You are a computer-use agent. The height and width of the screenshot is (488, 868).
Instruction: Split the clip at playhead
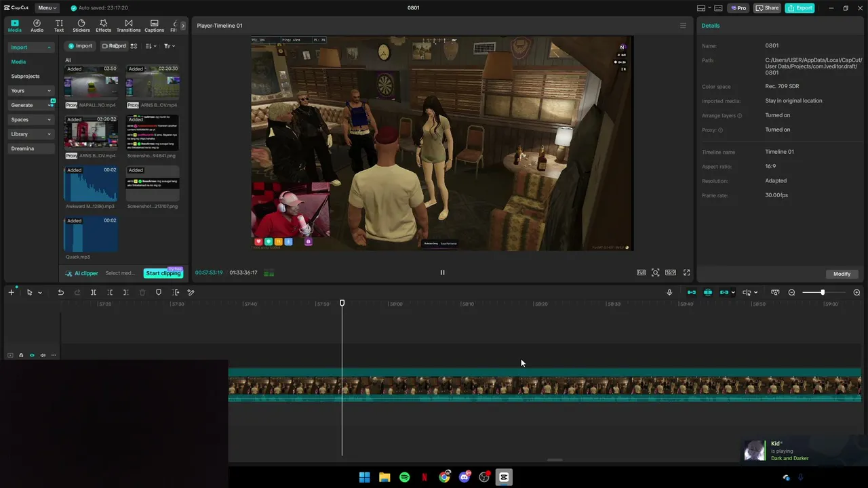pyautogui.click(x=94, y=292)
